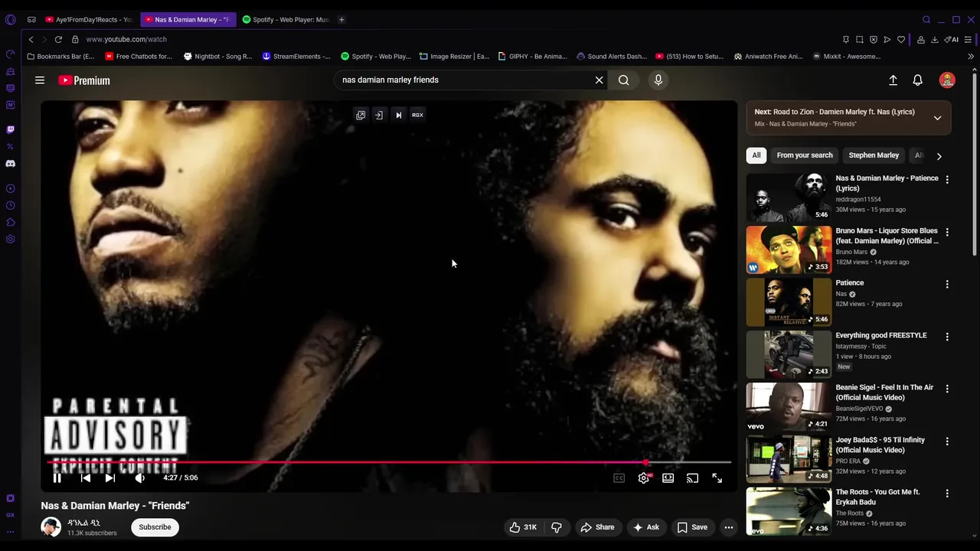
Task: Open the GIPHY bookmark
Action: pos(533,56)
